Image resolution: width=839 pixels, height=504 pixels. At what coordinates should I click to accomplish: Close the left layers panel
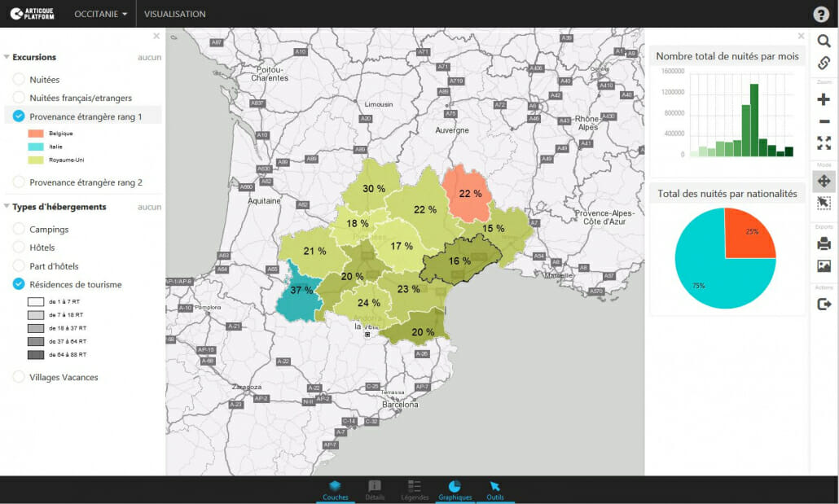coord(156,36)
